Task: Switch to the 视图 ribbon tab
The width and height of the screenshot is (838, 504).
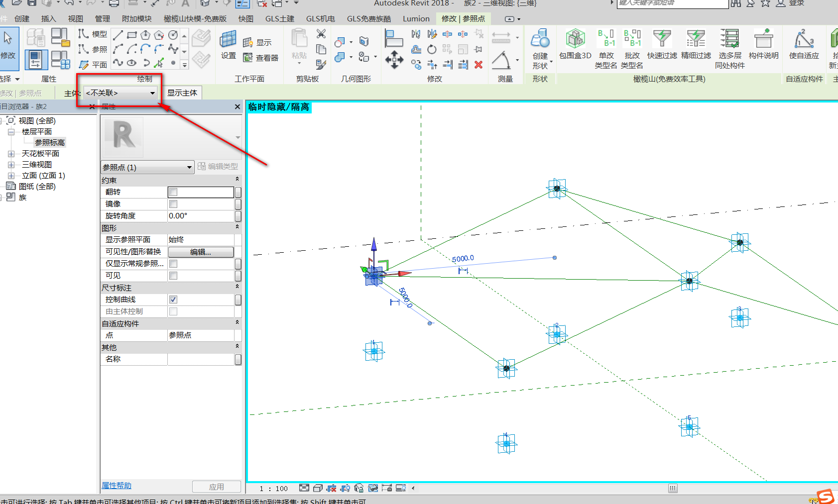Action: tap(76, 19)
